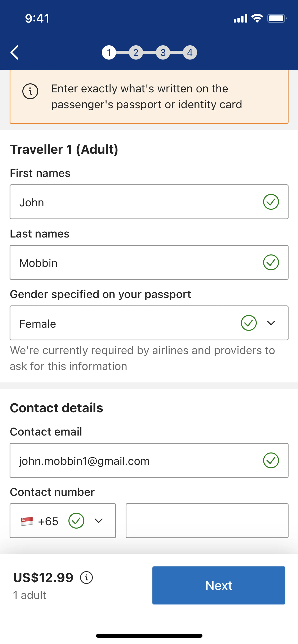
Task: Tap the green checkmark beside +65 code
Action: (76, 521)
